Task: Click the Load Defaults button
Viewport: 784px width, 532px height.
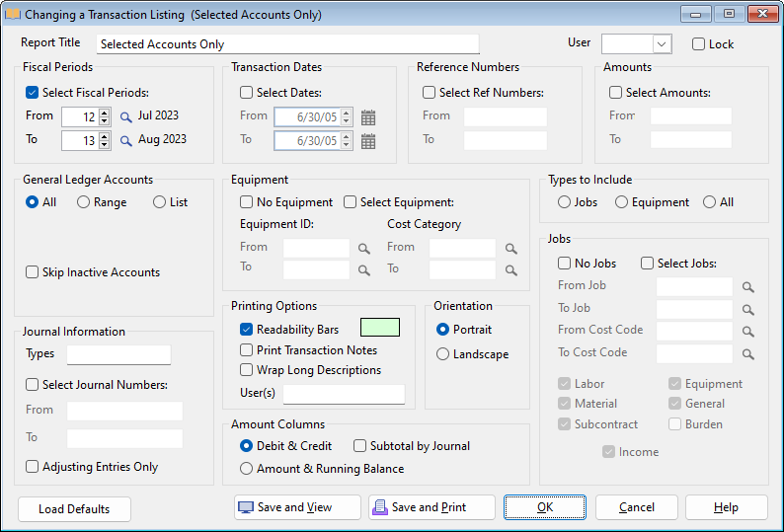Action: pyautogui.click(x=74, y=509)
